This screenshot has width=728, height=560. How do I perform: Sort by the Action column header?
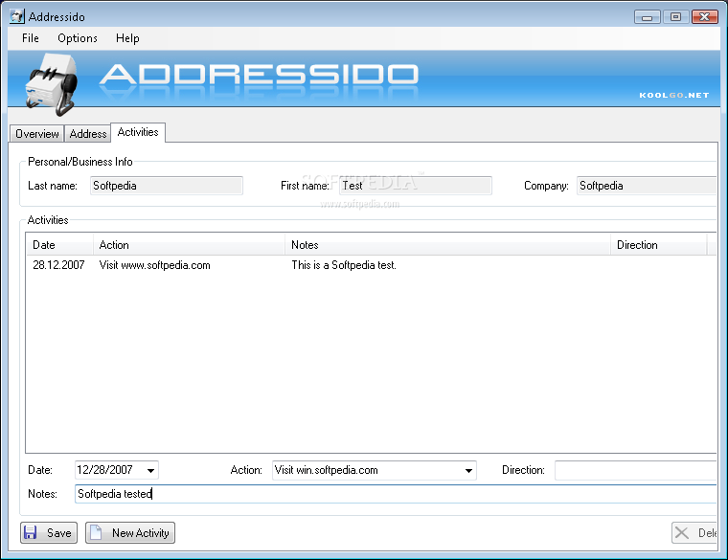(x=189, y=244)
